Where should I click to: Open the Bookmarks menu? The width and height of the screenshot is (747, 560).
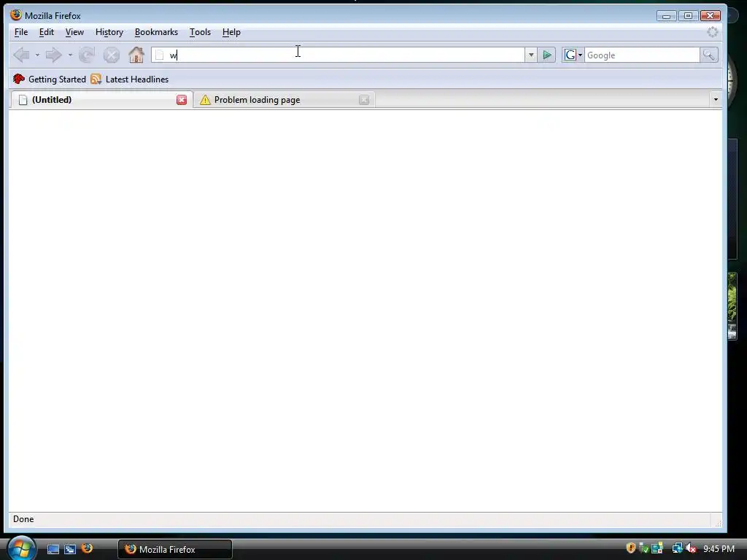click(156, 32)
